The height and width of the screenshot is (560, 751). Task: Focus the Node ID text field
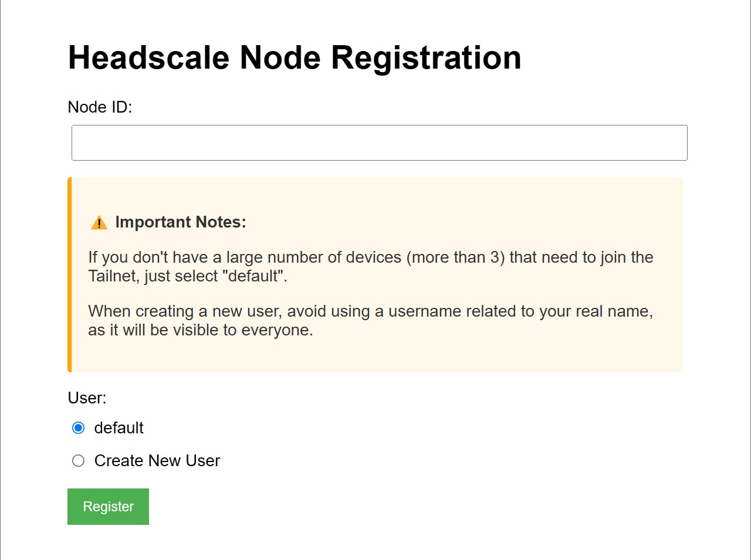[x=379, y=142]
